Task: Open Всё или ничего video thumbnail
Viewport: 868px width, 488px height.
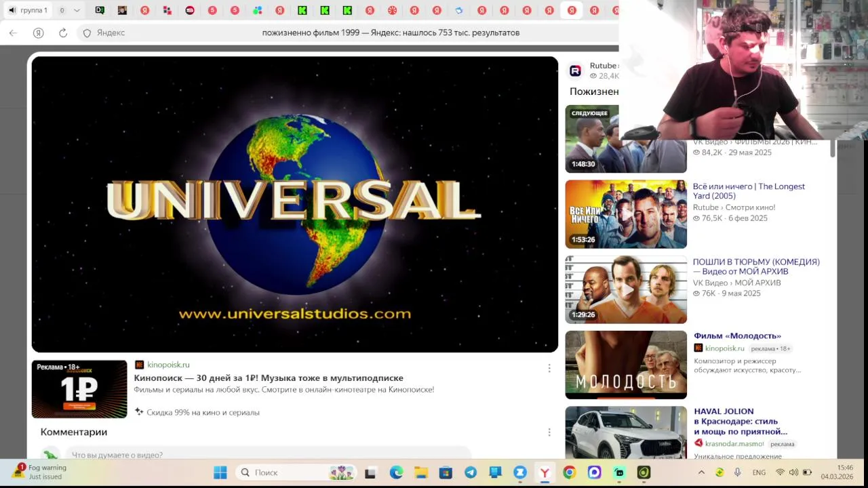Action: tap(626, 214)
